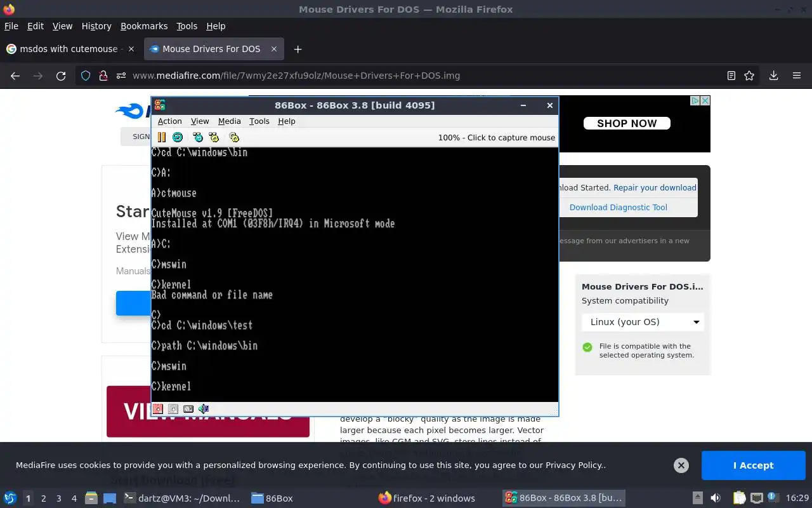Screen dimensions: 812x508
Task: Switch to workspace 4 in the taskbar
Action: pos(74,498)
